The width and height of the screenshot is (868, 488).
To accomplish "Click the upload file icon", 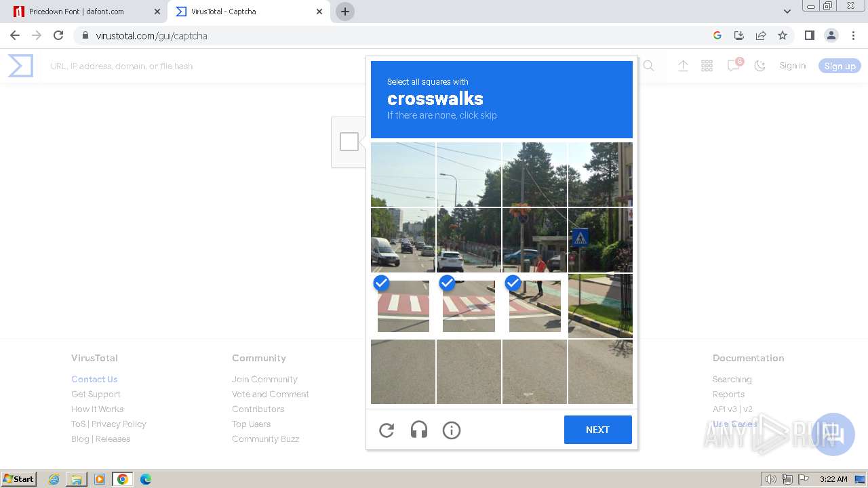I will tap(683, 66).
